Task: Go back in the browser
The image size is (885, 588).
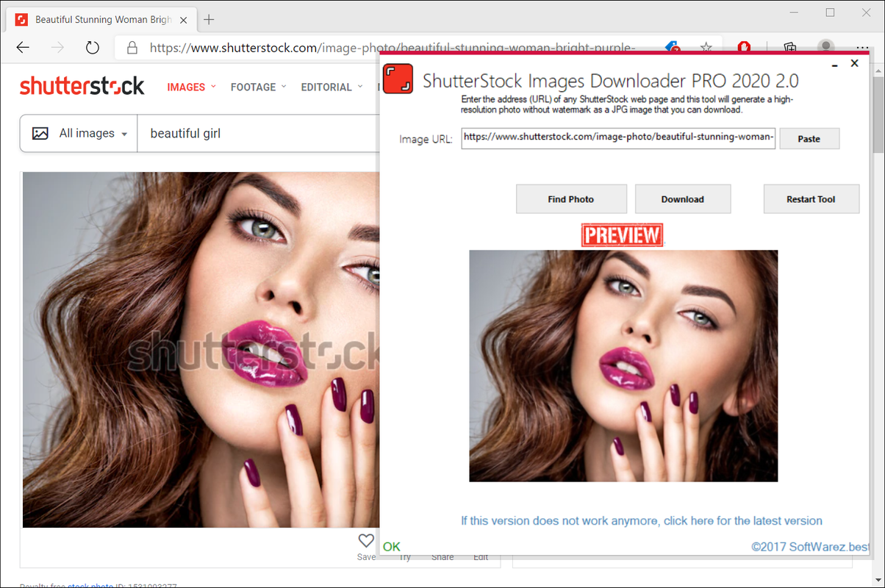Action: (23, 48)
